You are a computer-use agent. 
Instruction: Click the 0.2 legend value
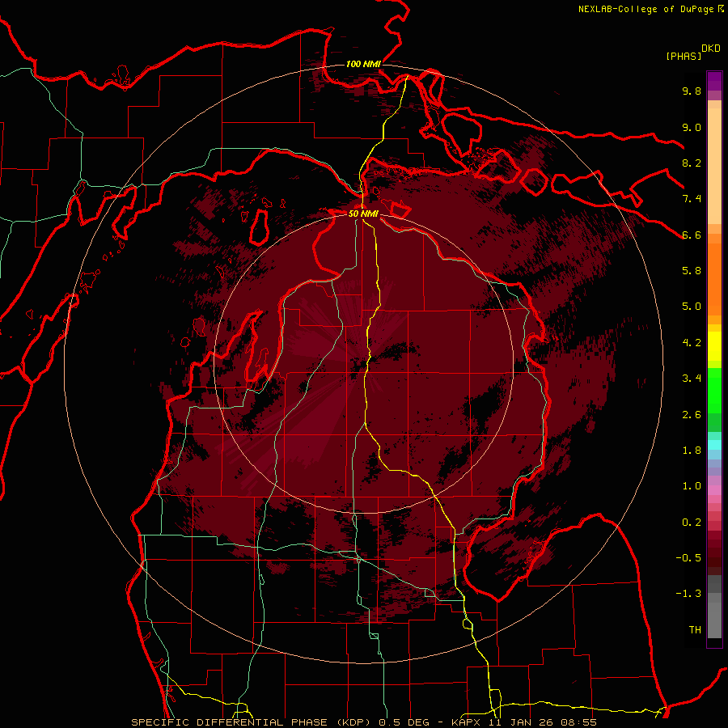click(692, 523)
